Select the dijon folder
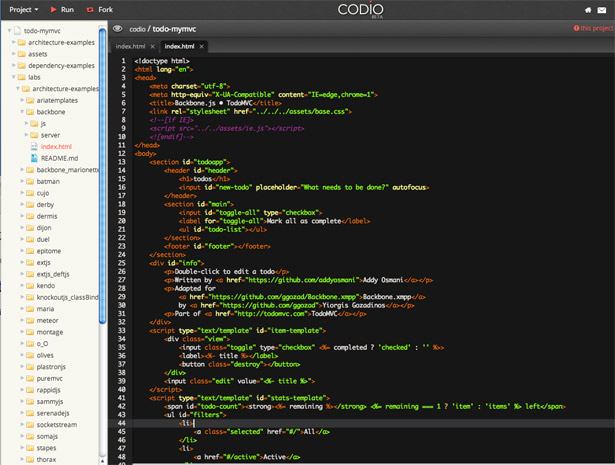The width and height of the screenshot is (615, 465). coord(44,228)
